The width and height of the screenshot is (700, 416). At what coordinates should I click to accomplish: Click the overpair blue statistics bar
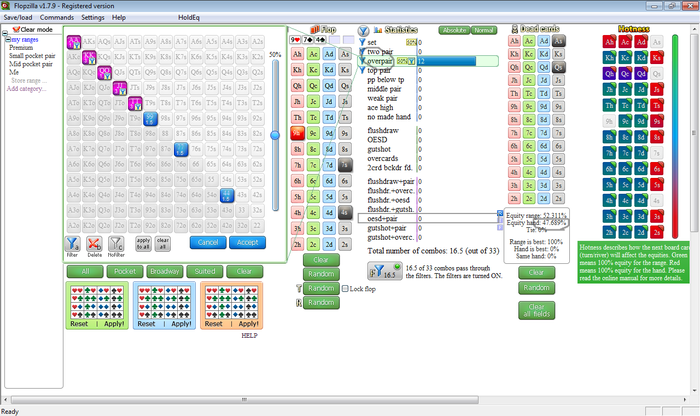(x=446, y=61)
